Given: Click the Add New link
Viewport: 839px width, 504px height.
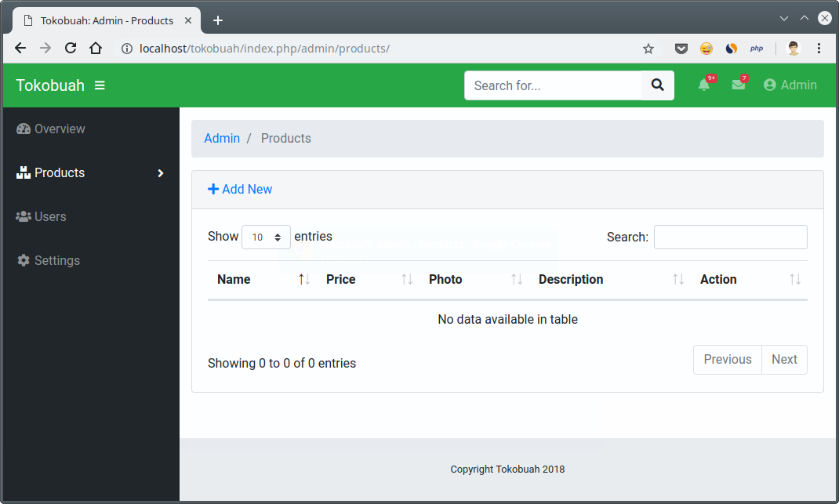Looking at the screenshot, I should pos(240,190).
